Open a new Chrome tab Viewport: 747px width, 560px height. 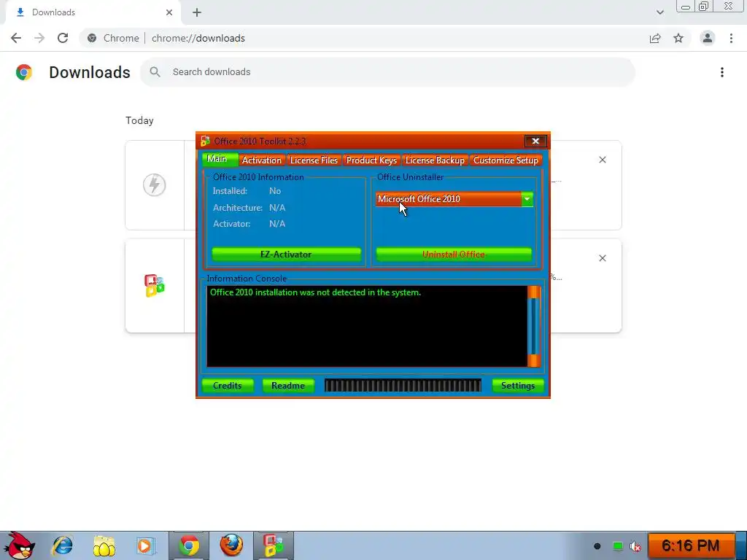pyautogui.click(x=197, y=12)
